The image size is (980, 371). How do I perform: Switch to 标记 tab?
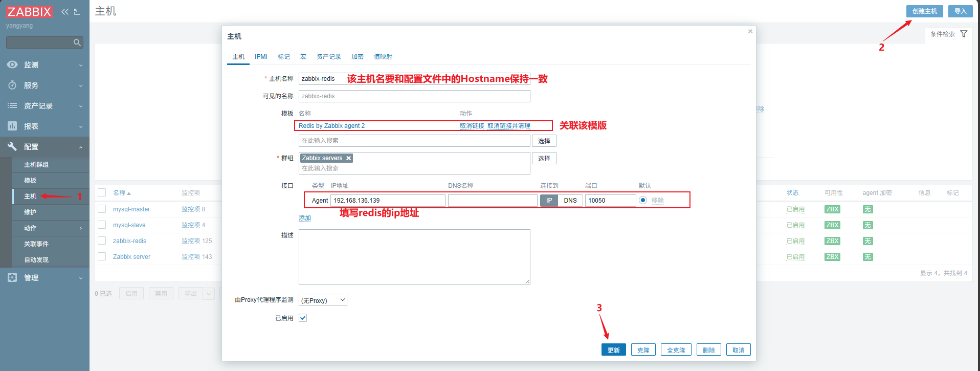(x=284, y=57)
